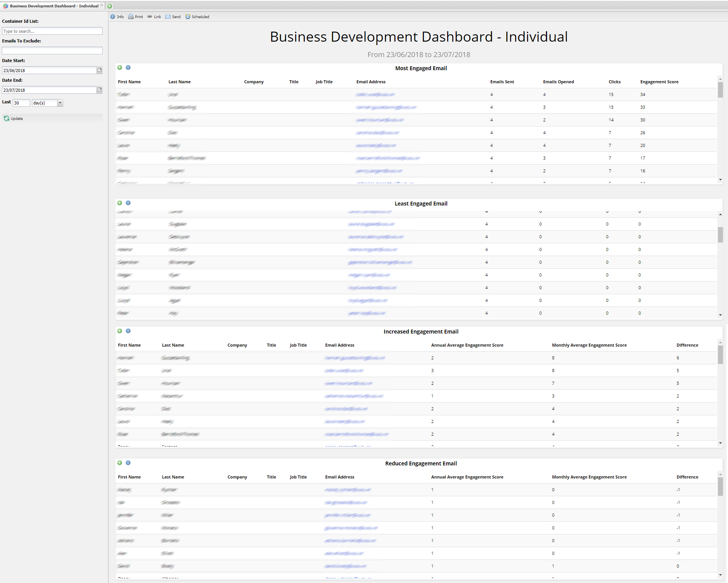Open the Date End calendar picker
The width and height of the screenshot is (728, 583).
100,90
